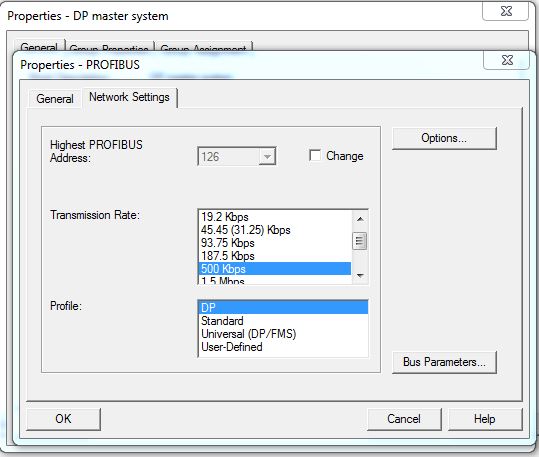Select the 500 Kbps transmission rate

point(275,269)
